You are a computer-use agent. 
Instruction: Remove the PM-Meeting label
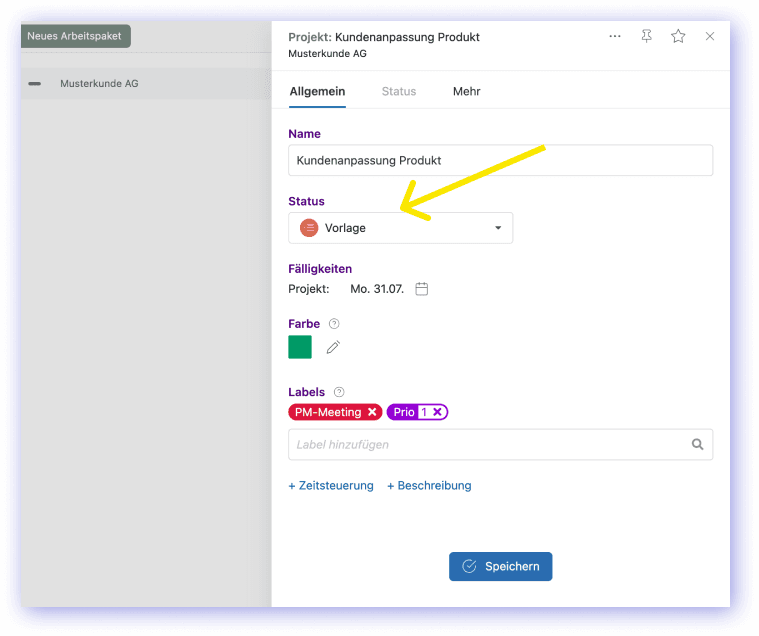click(372, 412)
